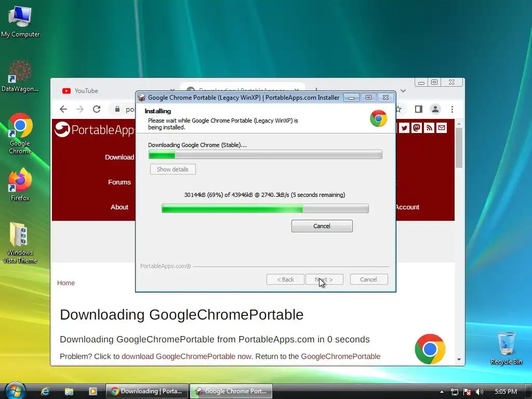
Task: Open Chrome three-dot menu
Action: click(x=452, y=109)
